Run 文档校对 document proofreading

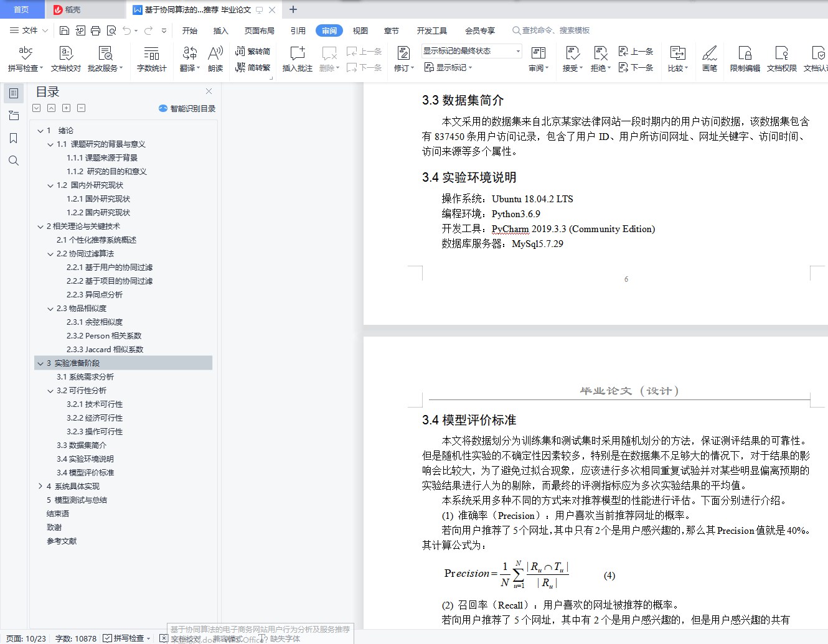pos(66,59)
